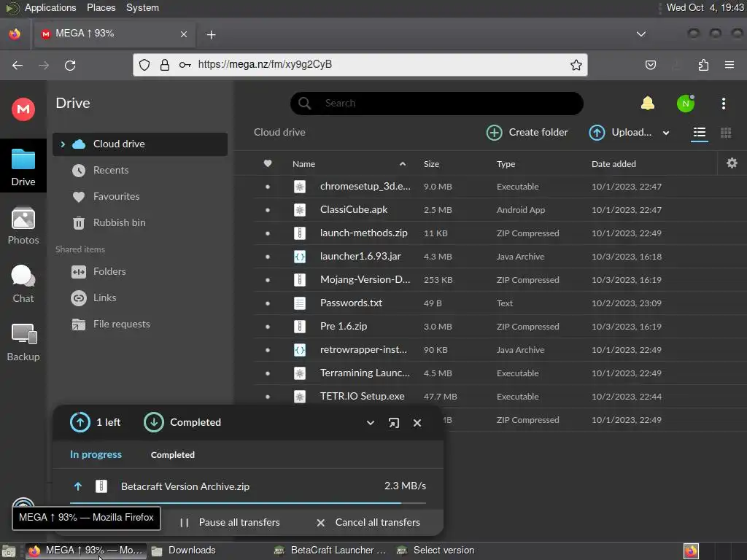Expand the Upload dropdown arrow
This screenshot has width=747, height=560.
click(666, 133)
